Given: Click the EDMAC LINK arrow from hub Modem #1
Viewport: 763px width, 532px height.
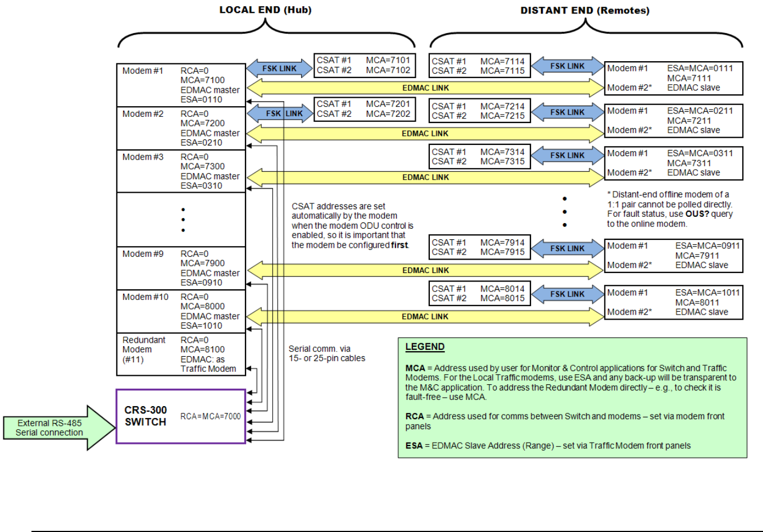Looking at the screenshot, I should (425, 88).
